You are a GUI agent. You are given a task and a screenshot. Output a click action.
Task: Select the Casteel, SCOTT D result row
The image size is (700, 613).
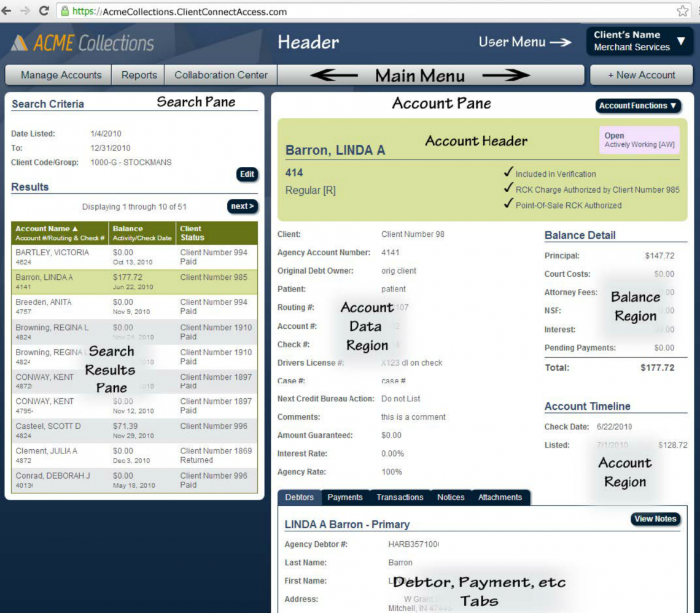click(x=134, y=431)
